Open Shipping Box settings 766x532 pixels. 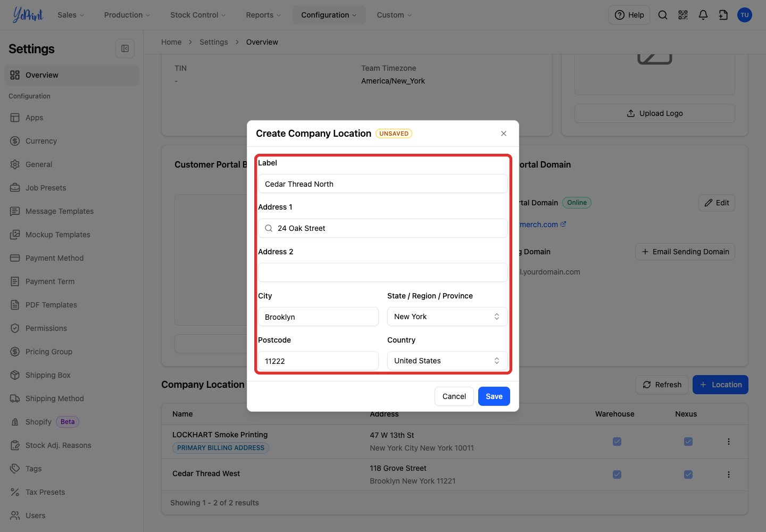[71, 375]
